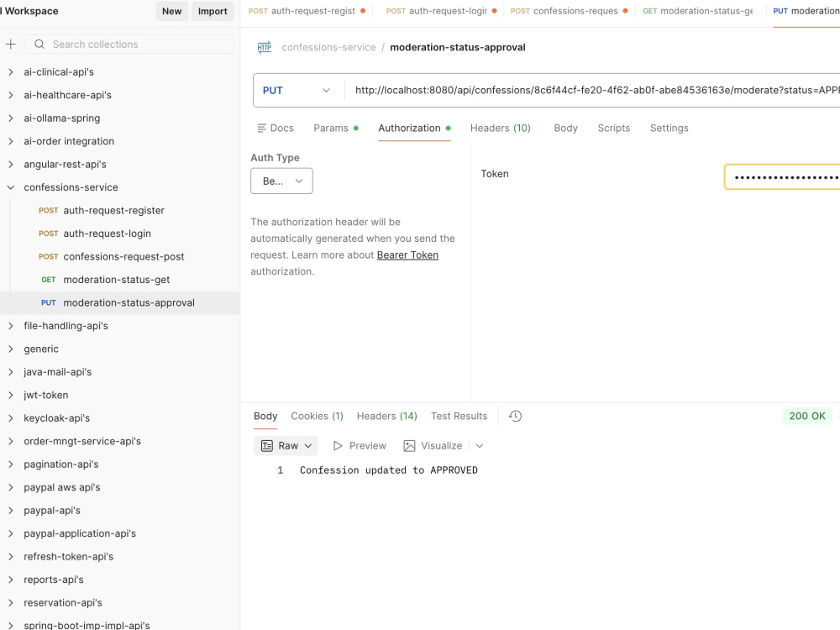Open POST auth-request-login request in sidebar
Viewport: 840px width, 630px height.
(107, 234)
